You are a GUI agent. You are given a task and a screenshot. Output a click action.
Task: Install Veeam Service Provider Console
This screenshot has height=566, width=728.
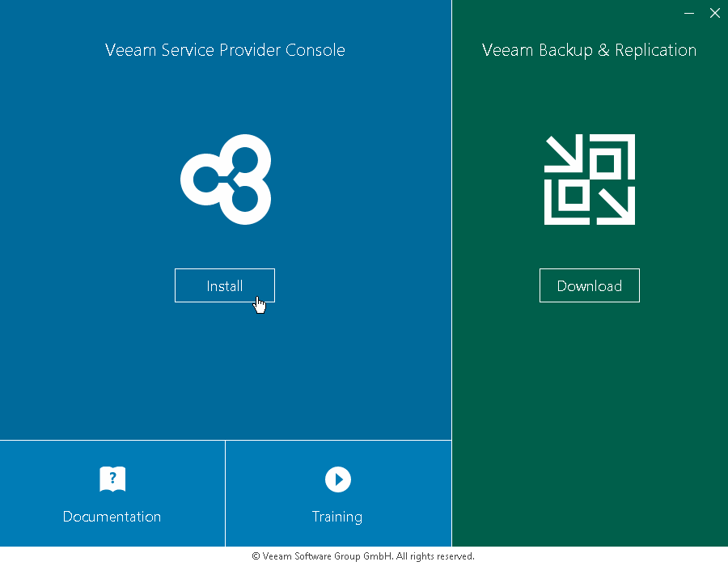tap(225, 285)
